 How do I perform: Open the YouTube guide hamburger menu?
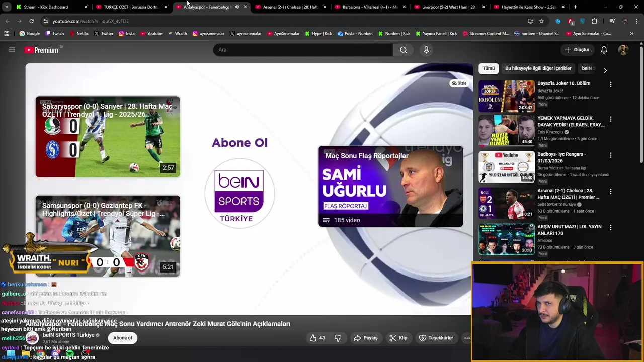coord(12,50)
